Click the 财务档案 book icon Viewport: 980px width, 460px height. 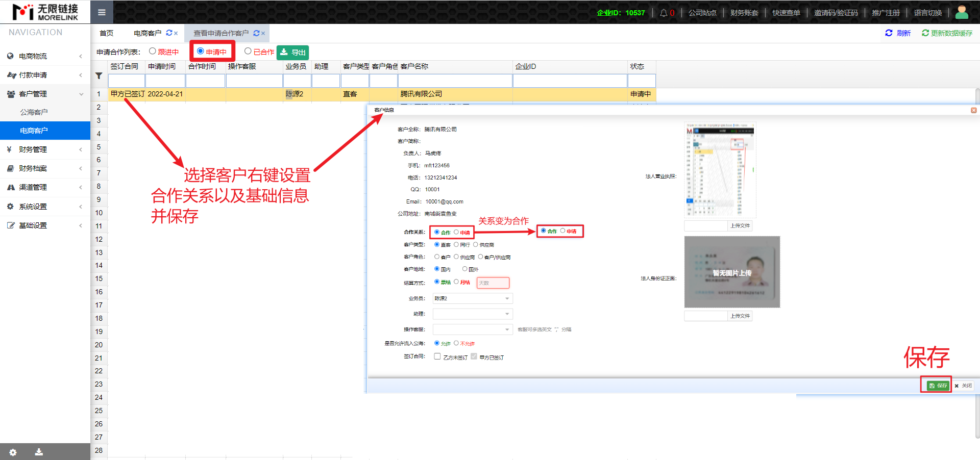click(x=10, y=168)
